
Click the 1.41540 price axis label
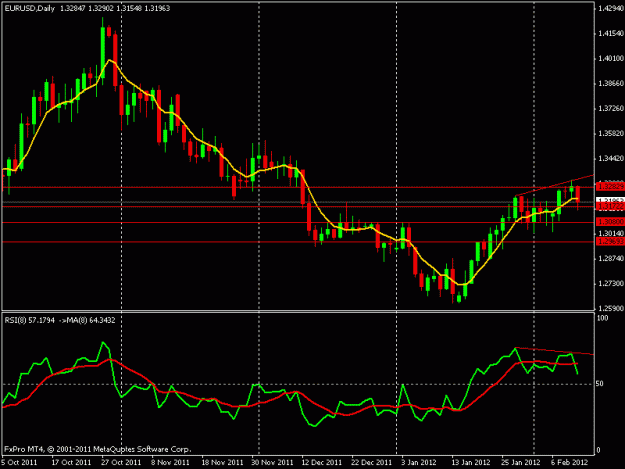611,33
